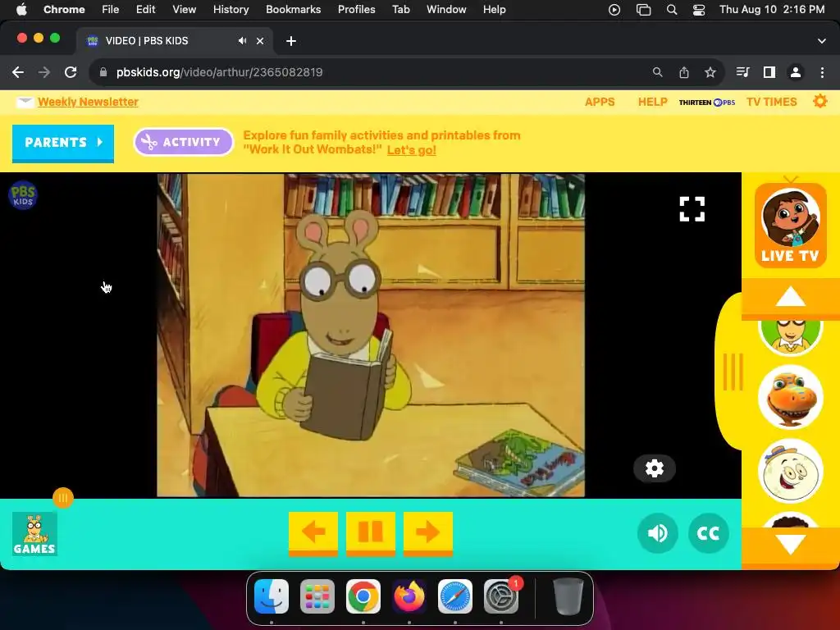Open Chrome media controls
The image size is (840, 630).
(742, 72)
